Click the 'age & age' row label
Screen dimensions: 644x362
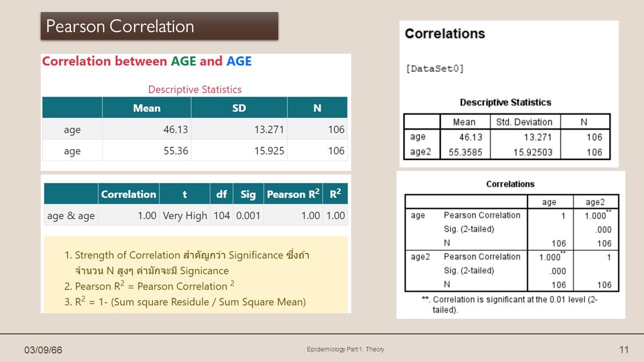pyautogui.click(x=71, y=216)
